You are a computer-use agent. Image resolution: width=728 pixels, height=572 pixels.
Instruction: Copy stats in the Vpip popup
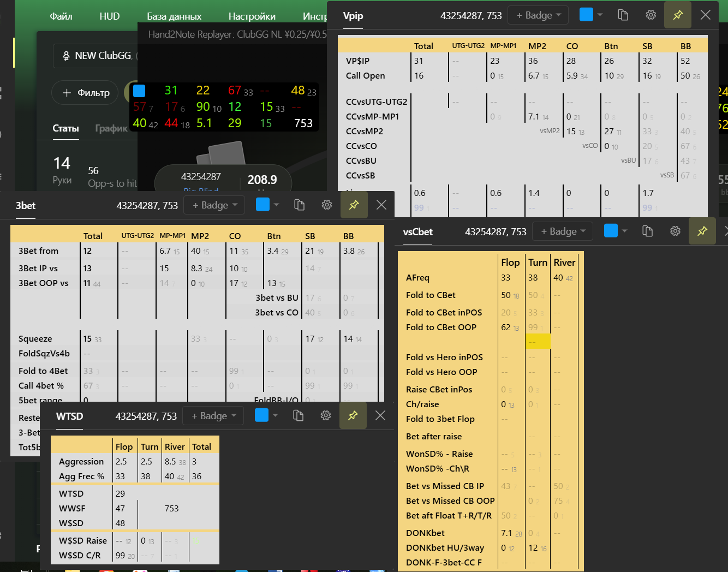(x=623, y=15)
